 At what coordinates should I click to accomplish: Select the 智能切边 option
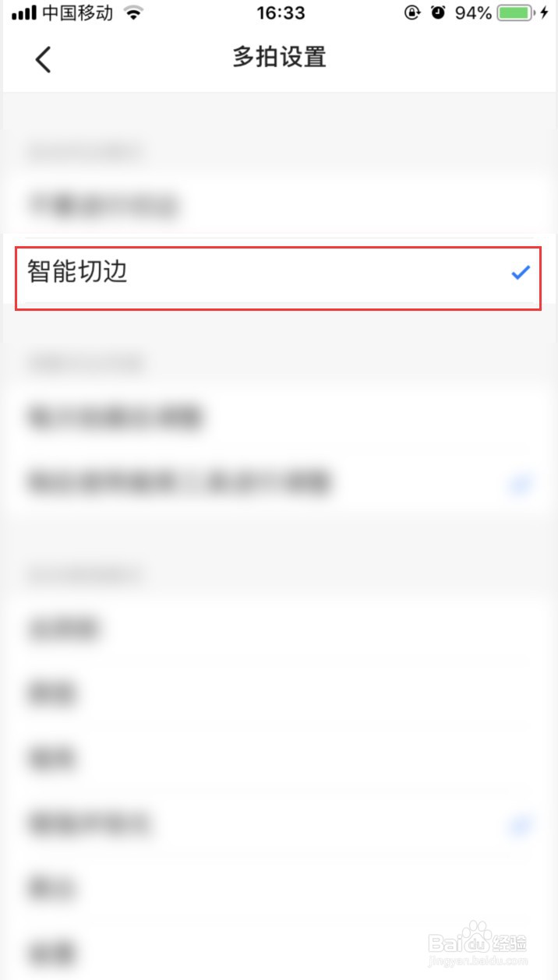click(x=278, y=272)
